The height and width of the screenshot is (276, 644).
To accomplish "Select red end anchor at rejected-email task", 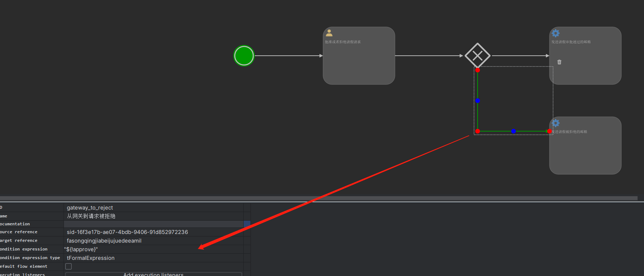I will (549, 131).
